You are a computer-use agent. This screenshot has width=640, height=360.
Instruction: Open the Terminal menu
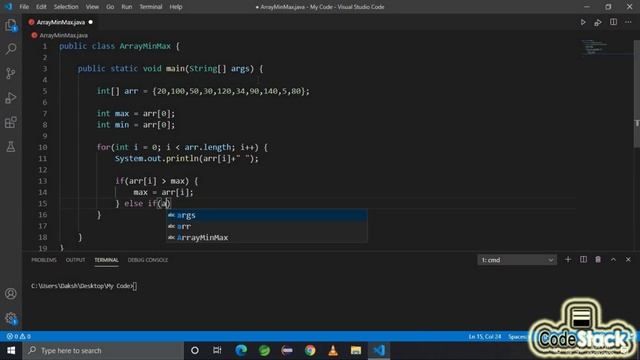coord(151,7)
